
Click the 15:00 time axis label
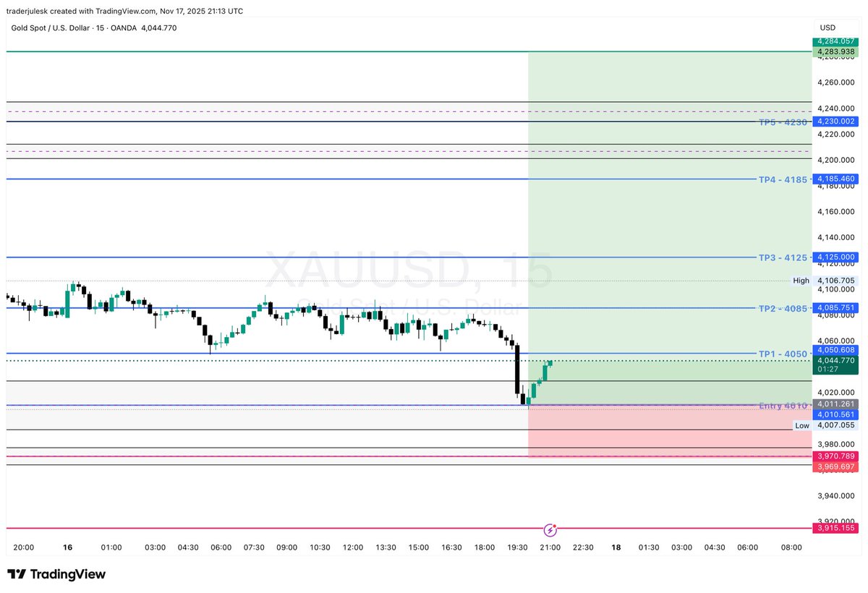[418, 547]
